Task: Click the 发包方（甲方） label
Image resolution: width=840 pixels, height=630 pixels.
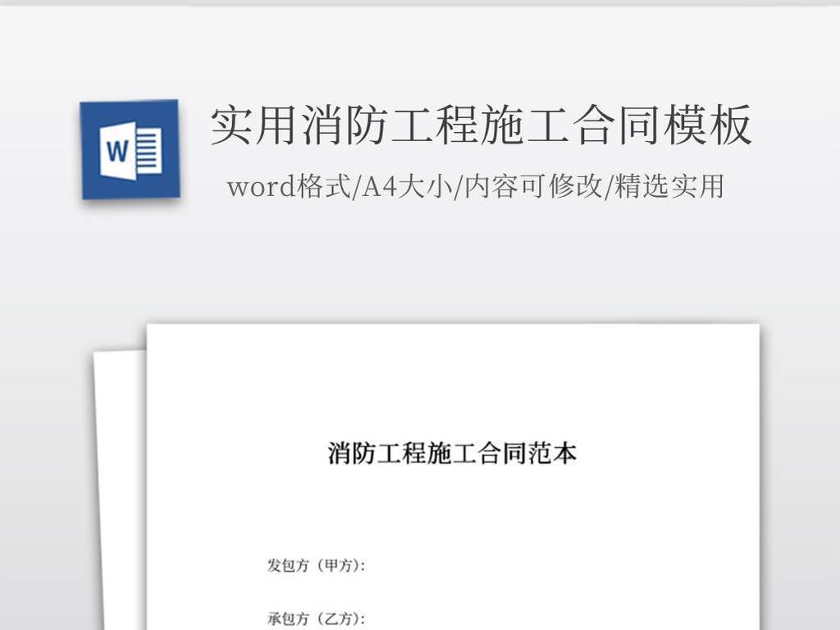Action: pos(316,565)
